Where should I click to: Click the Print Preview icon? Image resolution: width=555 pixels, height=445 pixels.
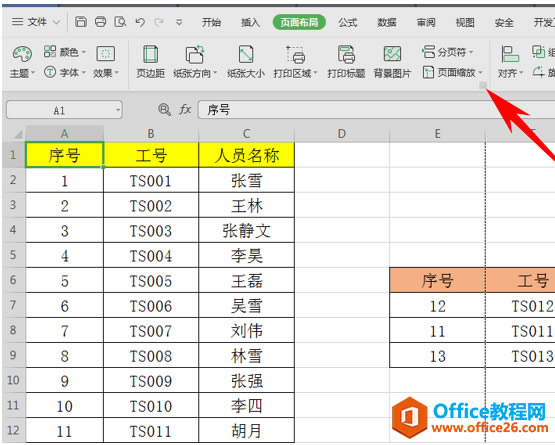tap(120, 22)
